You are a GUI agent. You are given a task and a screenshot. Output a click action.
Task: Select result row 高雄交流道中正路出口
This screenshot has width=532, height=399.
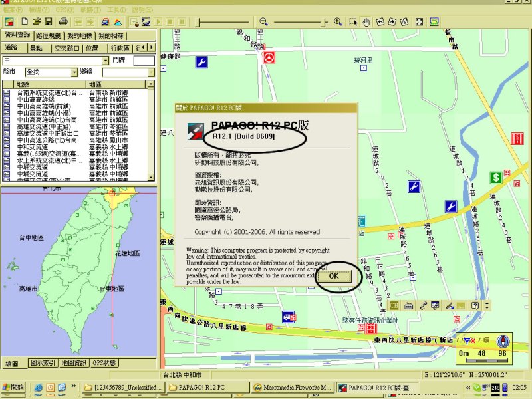[75, 134]
